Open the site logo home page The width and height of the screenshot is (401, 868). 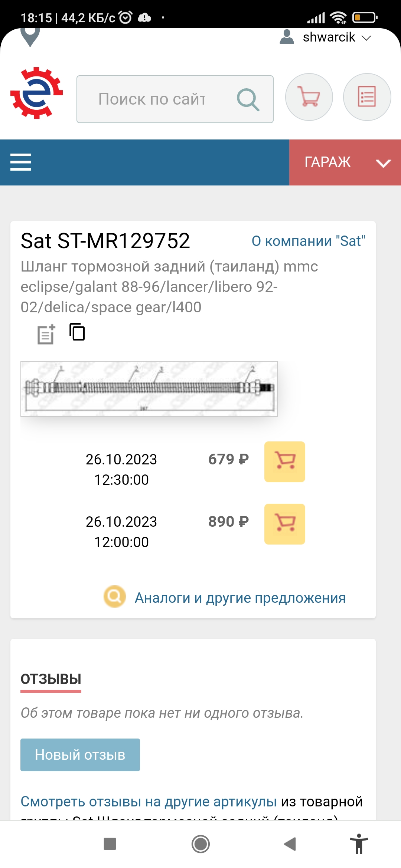point(36,93)
